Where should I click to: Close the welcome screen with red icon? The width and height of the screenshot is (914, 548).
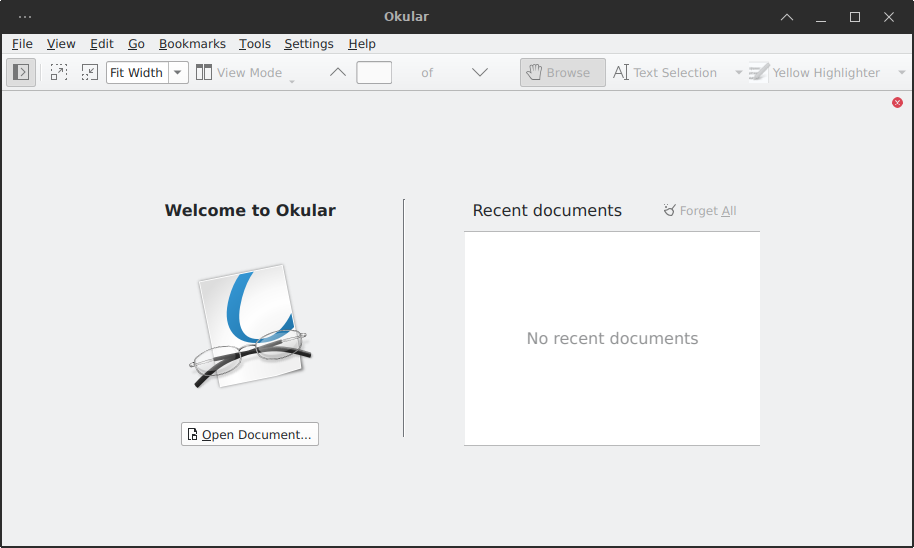coord(897,102)
